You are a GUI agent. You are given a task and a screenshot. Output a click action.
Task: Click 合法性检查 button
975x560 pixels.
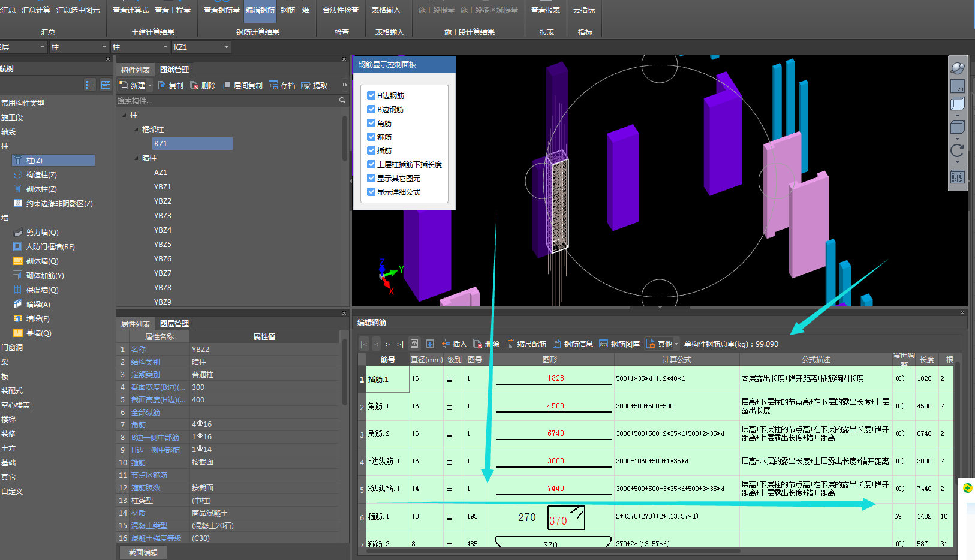coord(341,10)
